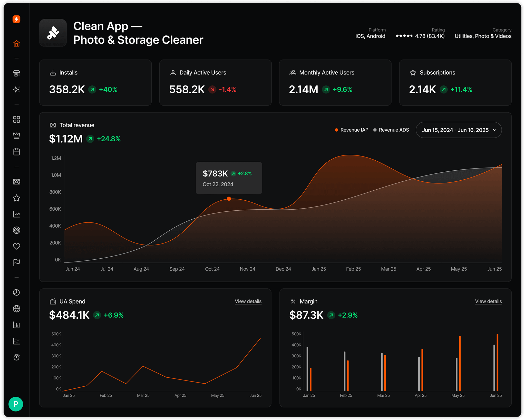Open the flag icon in the sidebar
Viewport: 525px width, 420px height.
coord(16,262)
